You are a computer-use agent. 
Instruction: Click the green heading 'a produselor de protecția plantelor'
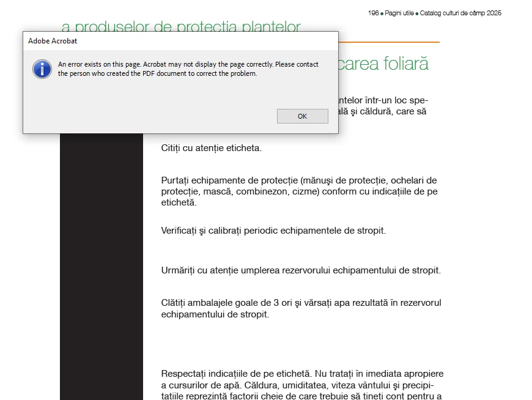click(x=181, y=26)
